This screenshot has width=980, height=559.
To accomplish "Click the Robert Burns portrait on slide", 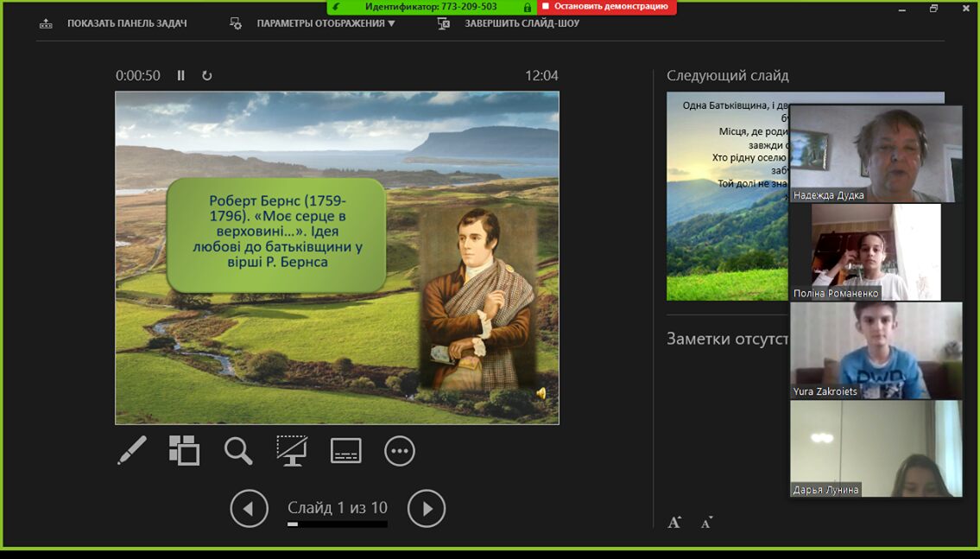I will [x=478, y=299].
